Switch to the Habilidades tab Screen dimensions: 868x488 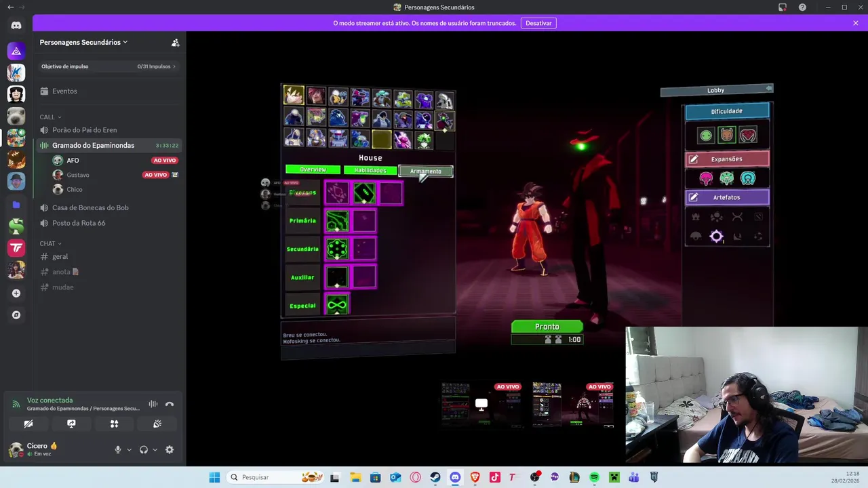click(x=370, y=170)
